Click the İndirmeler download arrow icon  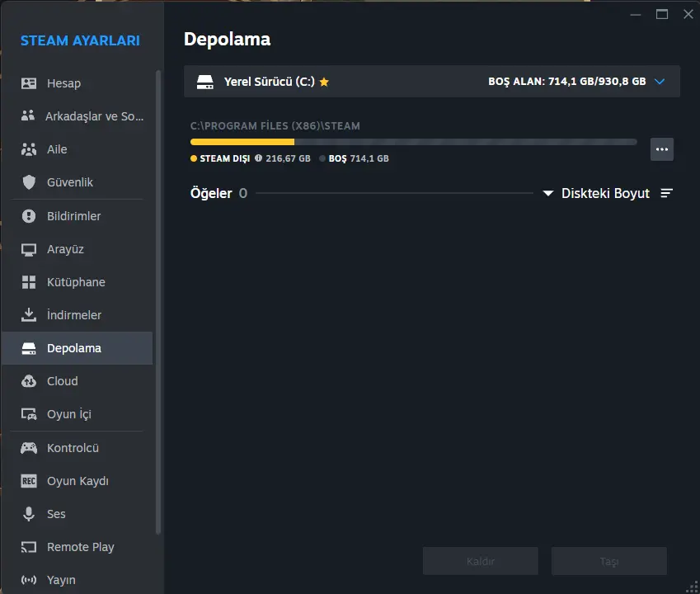coord(29,315)
